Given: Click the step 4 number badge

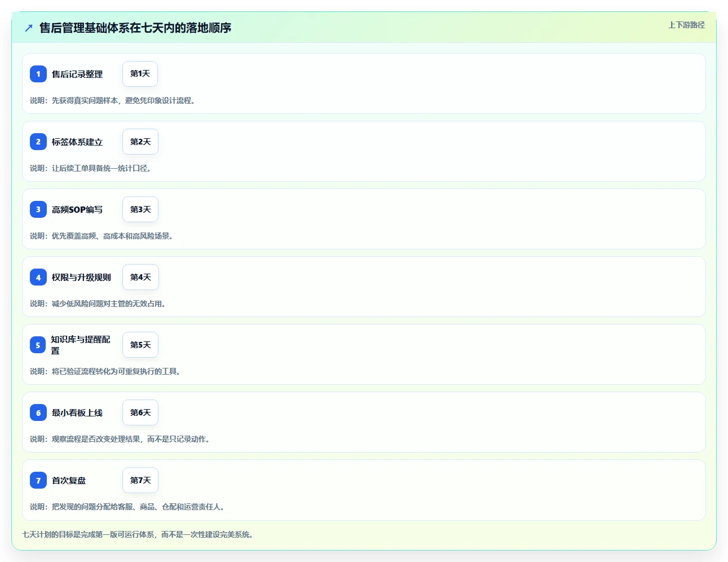Looking at the screenshot, I should [x=38, y=277].
